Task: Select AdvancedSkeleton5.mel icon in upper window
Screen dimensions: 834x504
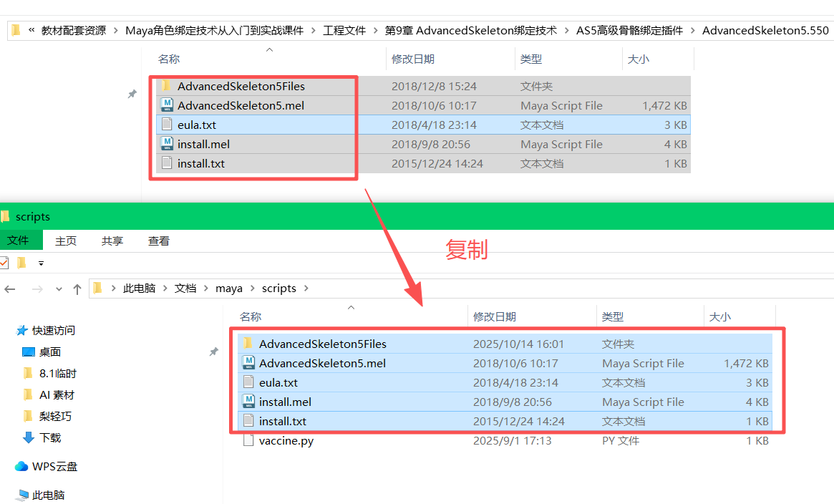Action: tap(167, 105)
